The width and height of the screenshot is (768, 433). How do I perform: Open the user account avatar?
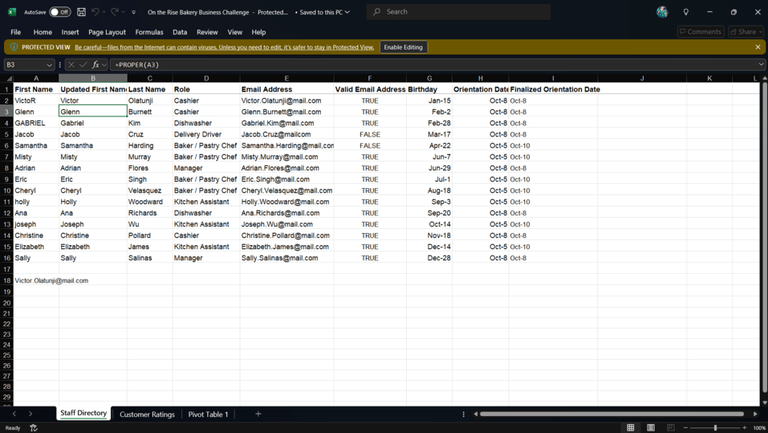point(662,12)
